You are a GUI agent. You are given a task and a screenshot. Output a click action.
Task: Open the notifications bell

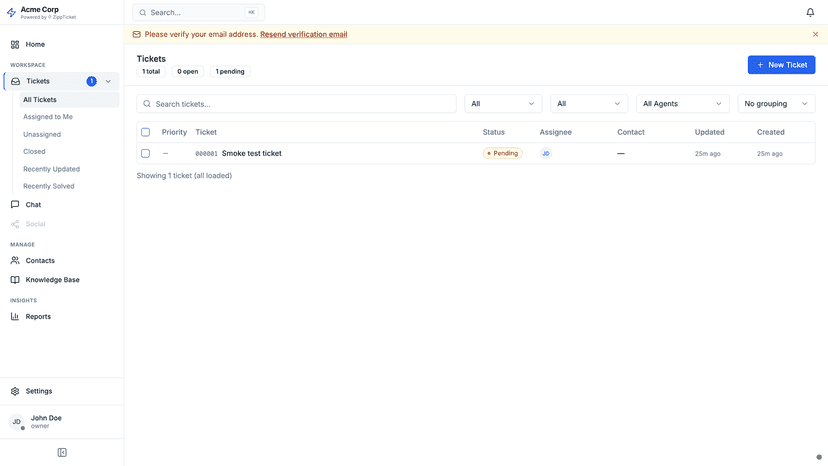[x=810, y=12]
